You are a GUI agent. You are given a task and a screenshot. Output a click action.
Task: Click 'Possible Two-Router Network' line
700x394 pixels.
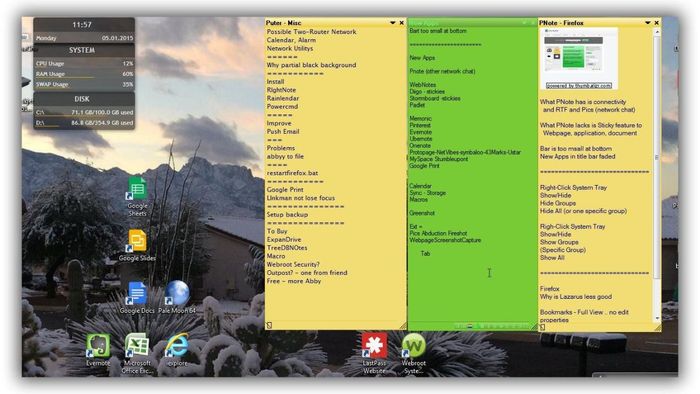click(311, 32)
